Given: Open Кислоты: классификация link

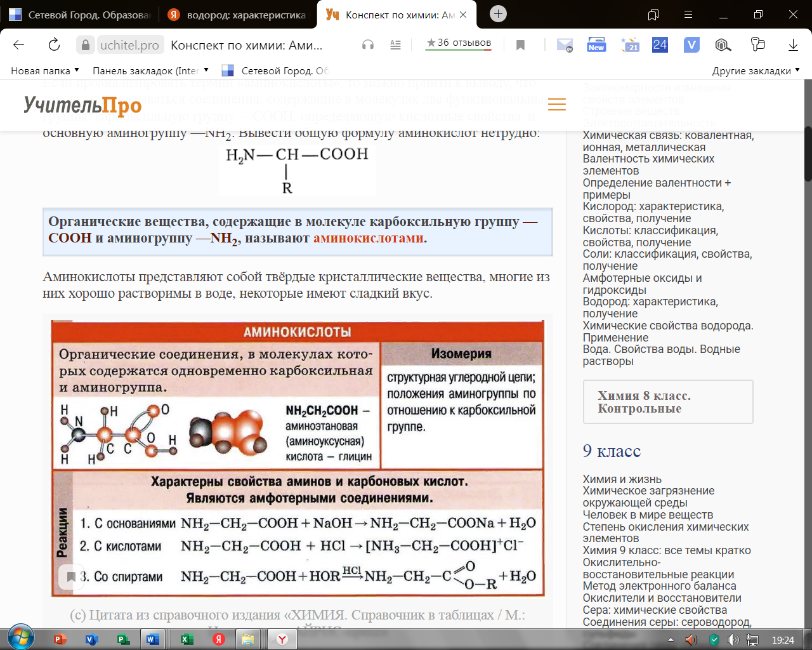Looking at the screenshot, I should 650,236.
